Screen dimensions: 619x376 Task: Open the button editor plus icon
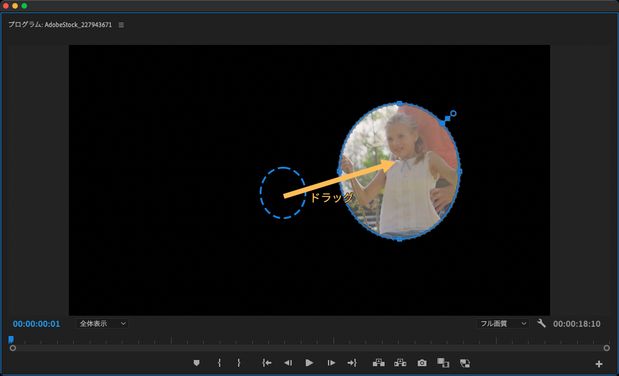click(x=599, y=364)
